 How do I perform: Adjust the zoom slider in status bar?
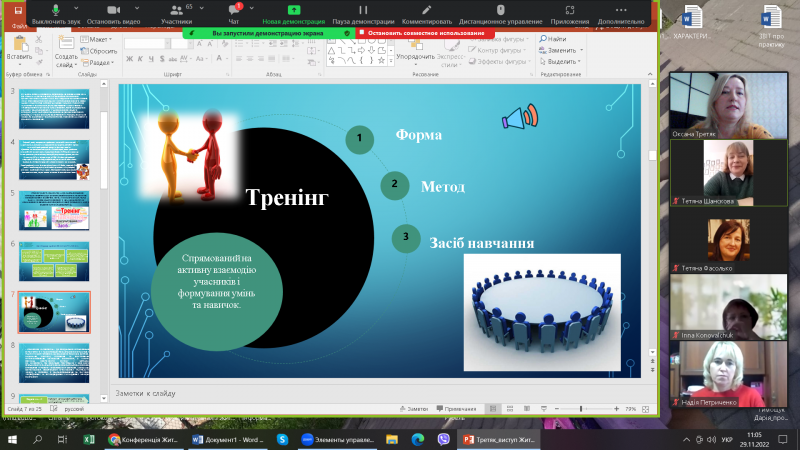click(x=582, y=409)
